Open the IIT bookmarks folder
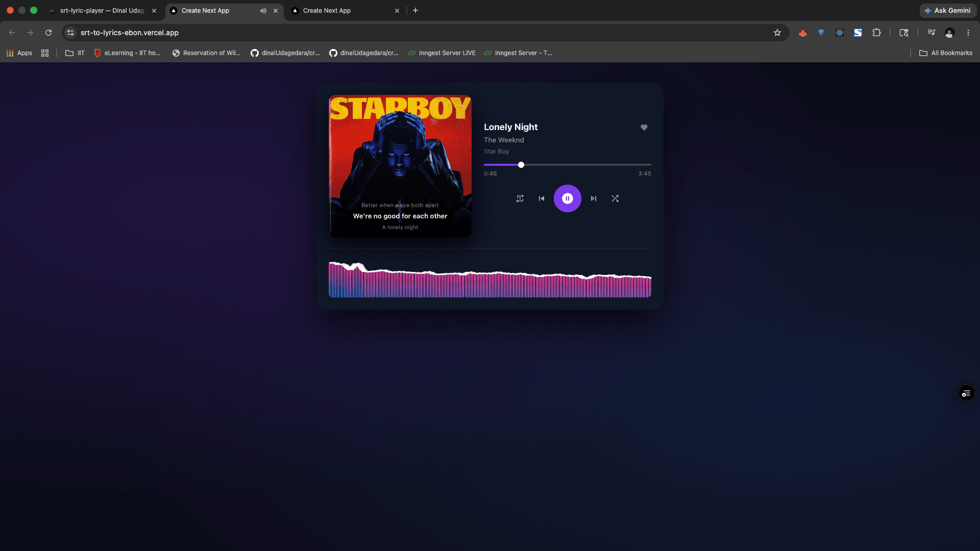980x551 pixels. (x=75, y=53)
